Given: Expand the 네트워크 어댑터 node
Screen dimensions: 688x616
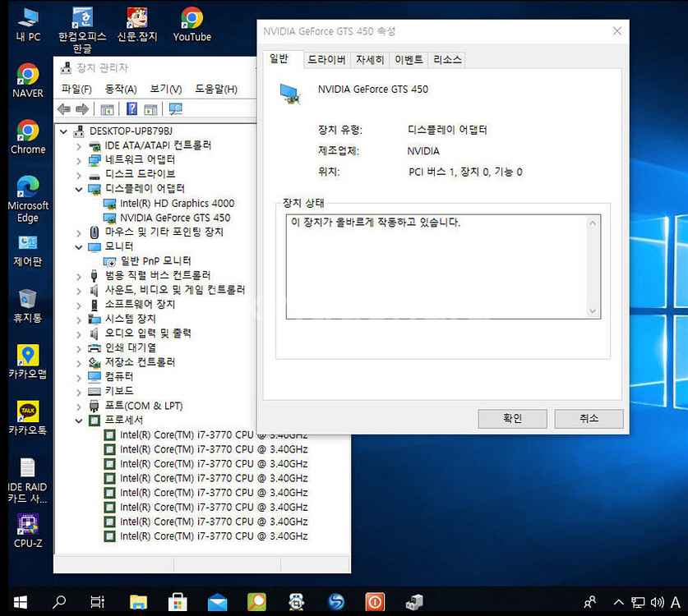Looking at the screenshot, I should coord(79,160).
